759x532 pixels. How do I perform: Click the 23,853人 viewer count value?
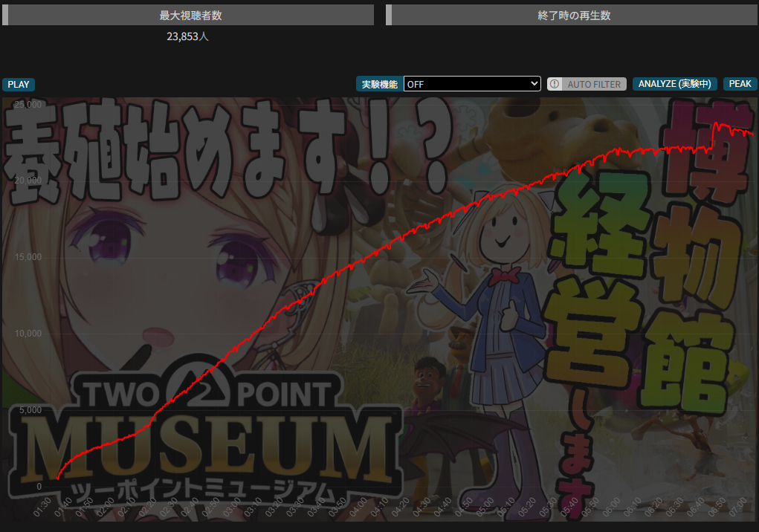tap(188, 36)
